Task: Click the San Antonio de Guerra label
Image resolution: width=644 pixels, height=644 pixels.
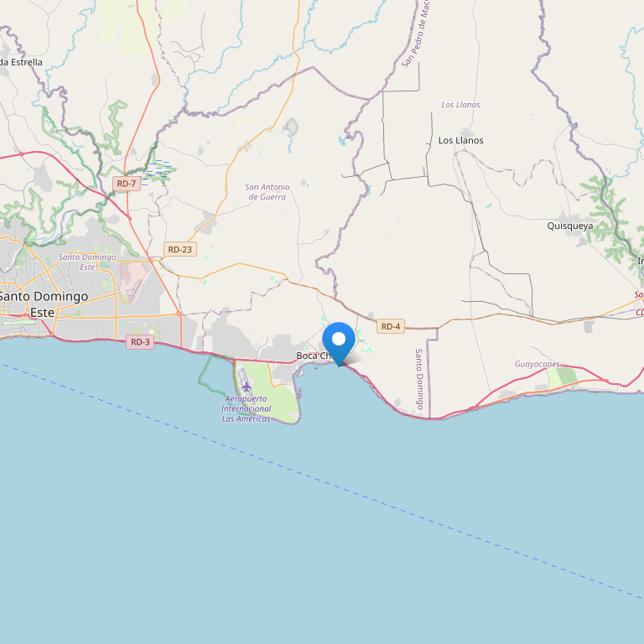Action: (267, 192)
